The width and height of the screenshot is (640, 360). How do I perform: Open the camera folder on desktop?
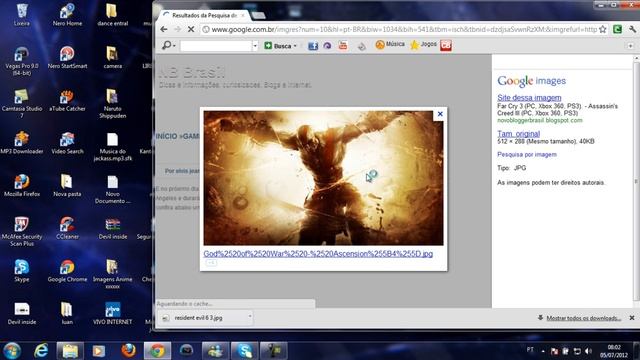point(113,58)
